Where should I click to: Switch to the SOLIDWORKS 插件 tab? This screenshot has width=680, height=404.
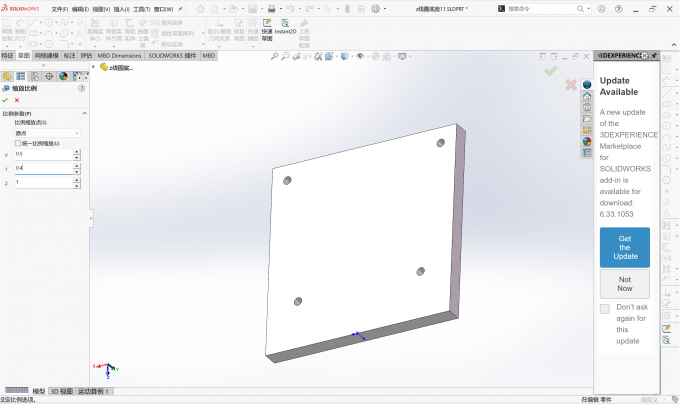pyautogui.click(x=172, y=55)
